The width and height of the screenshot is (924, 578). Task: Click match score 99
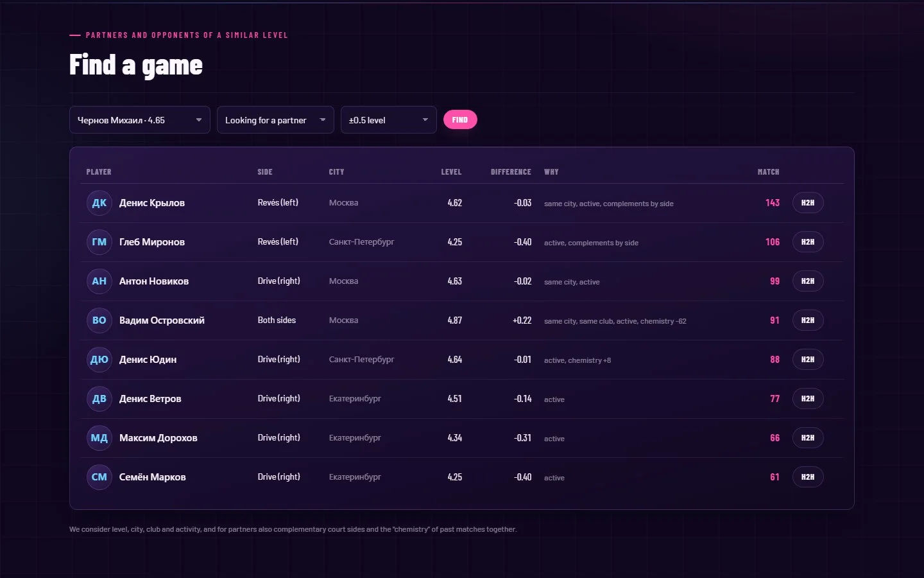(x=774, y=281)
